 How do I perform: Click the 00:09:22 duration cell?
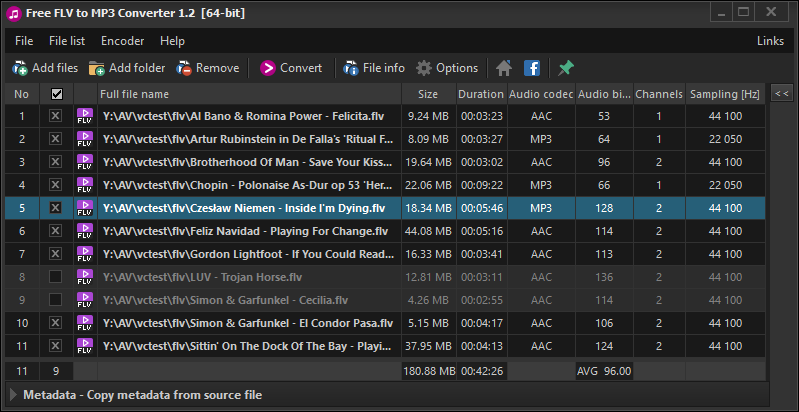[x=482, y=185]
